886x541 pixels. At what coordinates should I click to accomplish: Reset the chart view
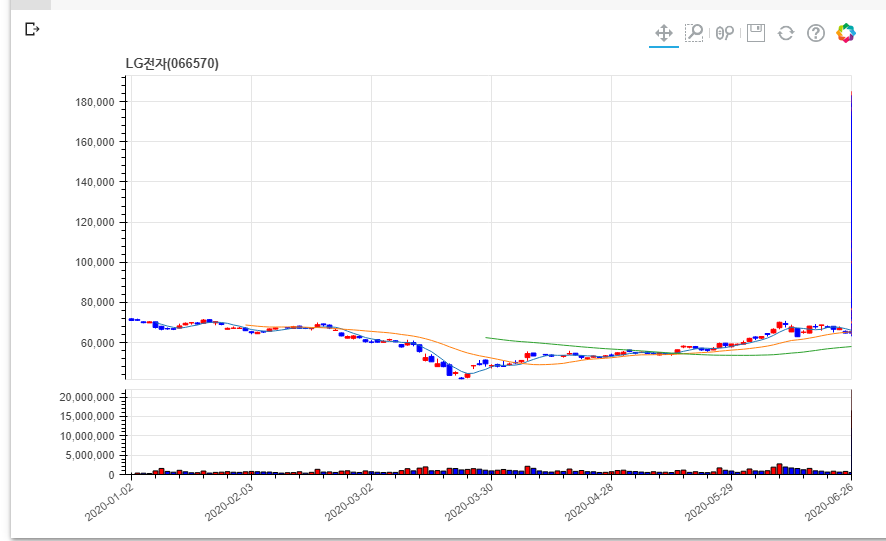[x=785, y=33]
